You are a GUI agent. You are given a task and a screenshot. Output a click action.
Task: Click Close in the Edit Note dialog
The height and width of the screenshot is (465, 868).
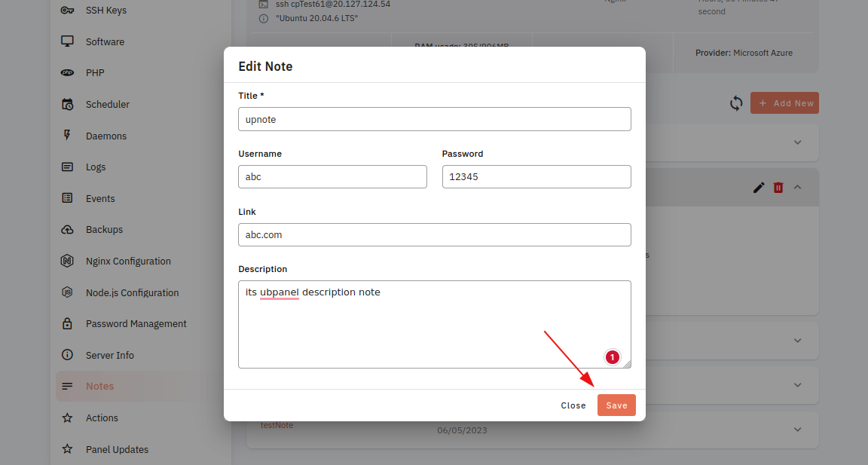(x=573, y=405)
